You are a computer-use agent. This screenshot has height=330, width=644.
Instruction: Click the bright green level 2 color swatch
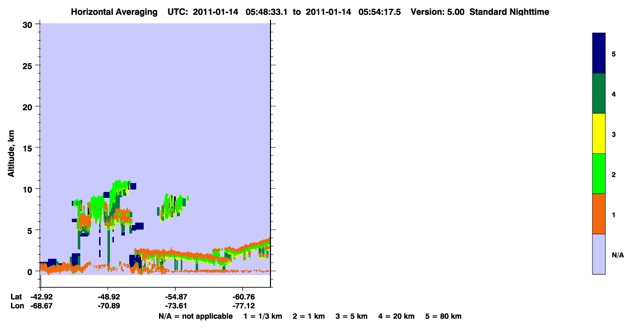point(599,174)
